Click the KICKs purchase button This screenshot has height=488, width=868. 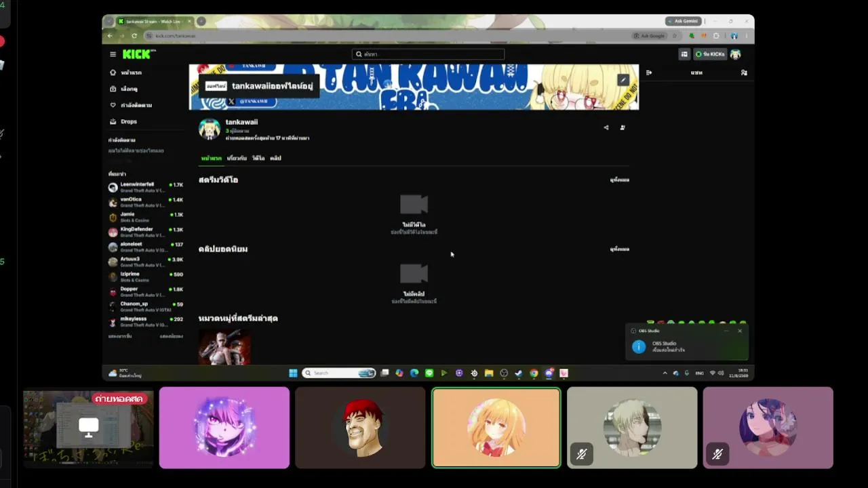point(710,54)
